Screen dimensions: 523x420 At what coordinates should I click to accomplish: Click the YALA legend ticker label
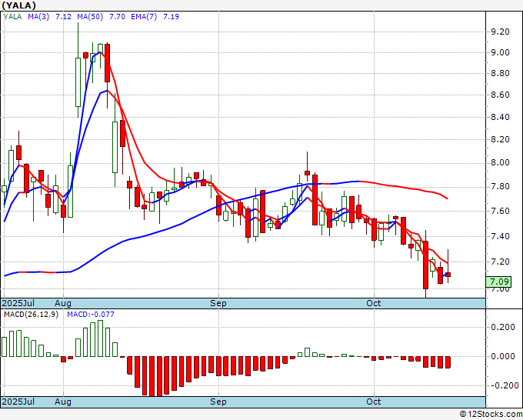12,17
